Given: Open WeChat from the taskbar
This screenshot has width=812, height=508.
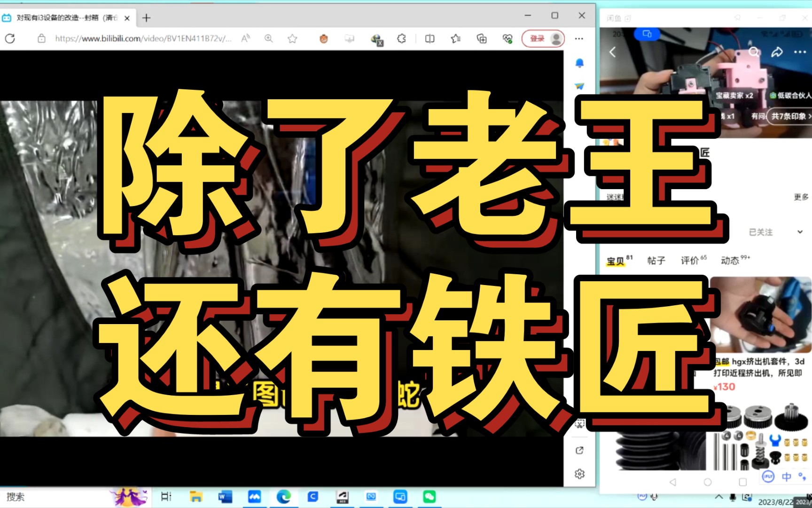Looking at the screenshot, I should (429, 497).
